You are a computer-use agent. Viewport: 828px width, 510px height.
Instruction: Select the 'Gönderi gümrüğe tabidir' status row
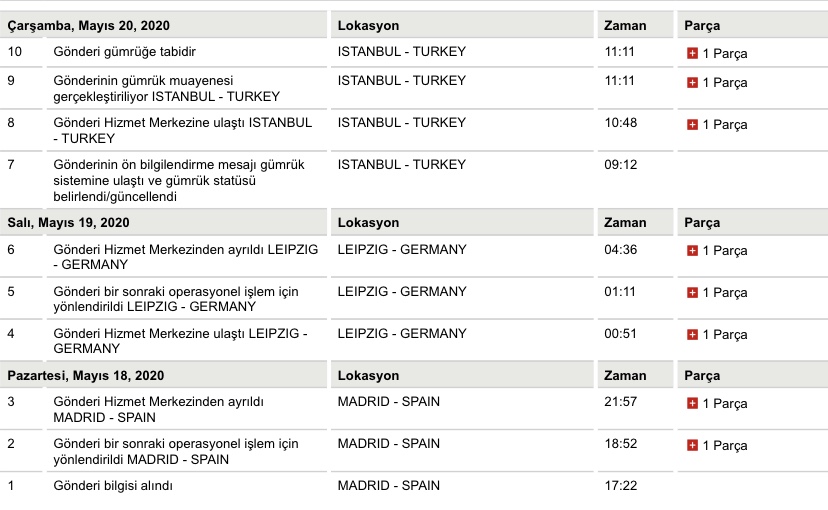125,52
